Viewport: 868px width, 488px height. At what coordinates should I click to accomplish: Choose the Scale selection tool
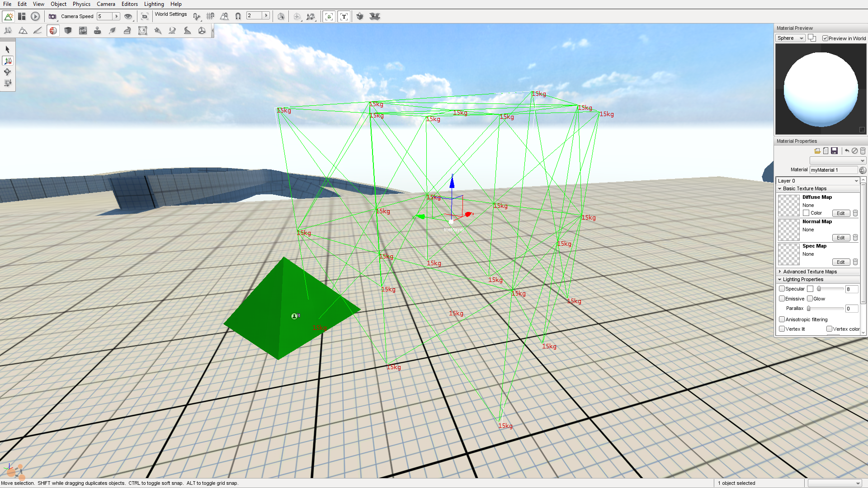pos(8,83)
